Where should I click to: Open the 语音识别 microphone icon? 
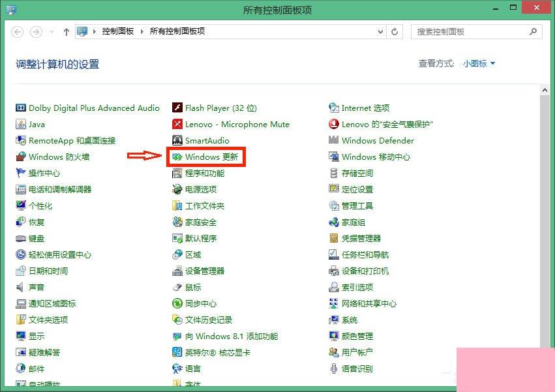click(x=334, y=369)
